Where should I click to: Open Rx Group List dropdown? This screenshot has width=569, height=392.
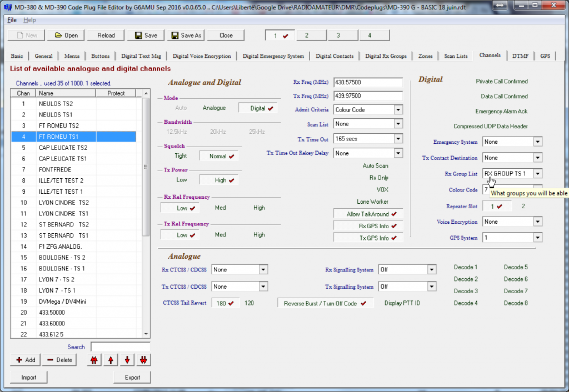pos(538,174)
